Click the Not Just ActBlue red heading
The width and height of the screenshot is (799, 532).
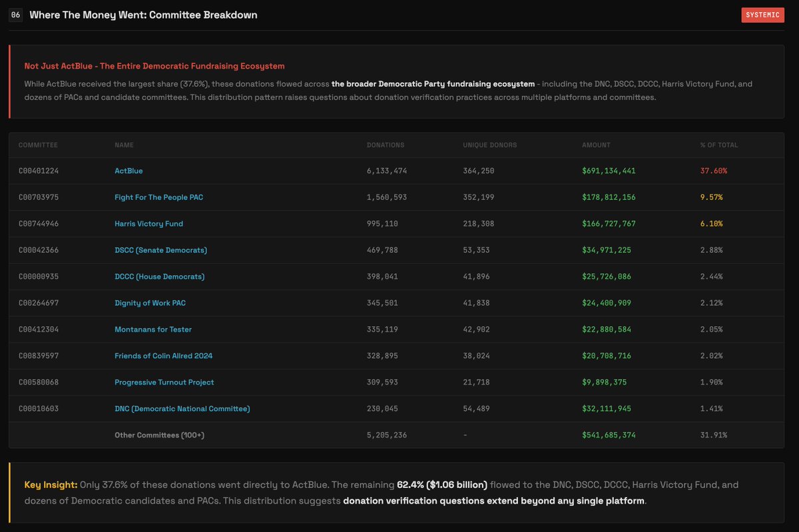click(154, 66)
